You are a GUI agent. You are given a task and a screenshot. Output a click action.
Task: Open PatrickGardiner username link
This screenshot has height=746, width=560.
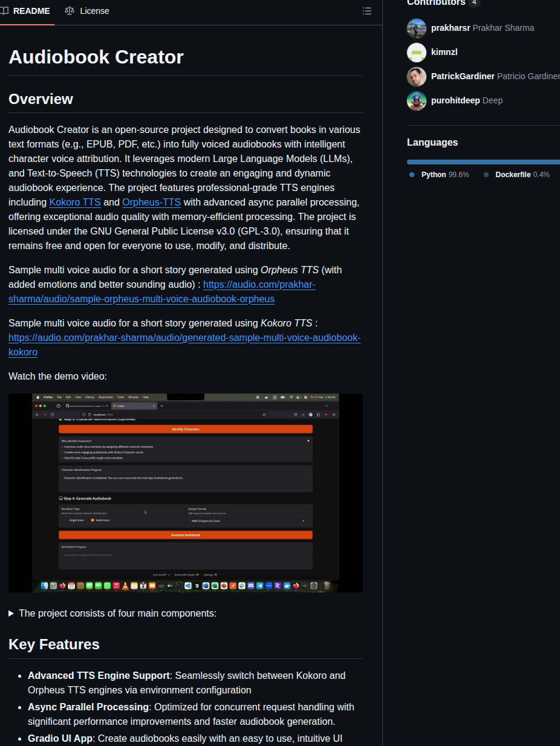click(x=463, y=76)
